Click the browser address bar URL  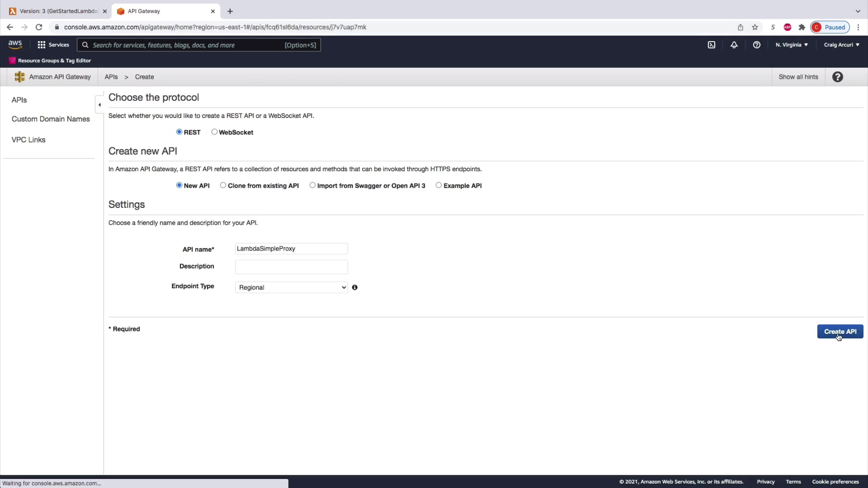[215, 27]
